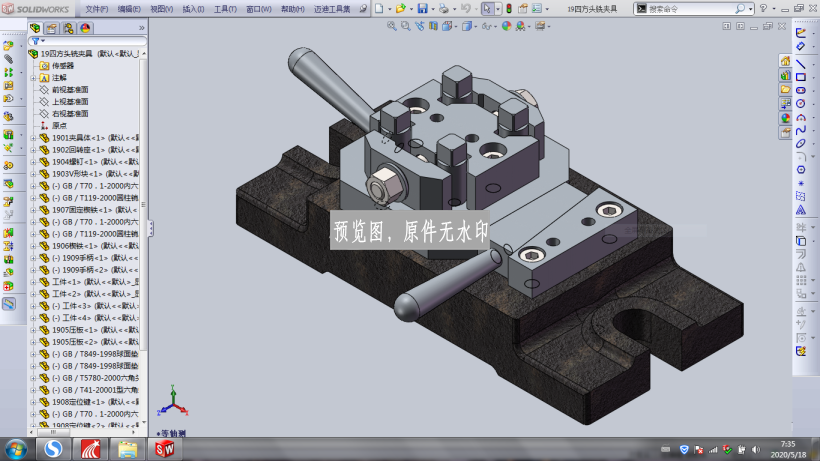The image size is (820, 461).
Task: Select the Line sketch tool
Action: tap(801, 64)
